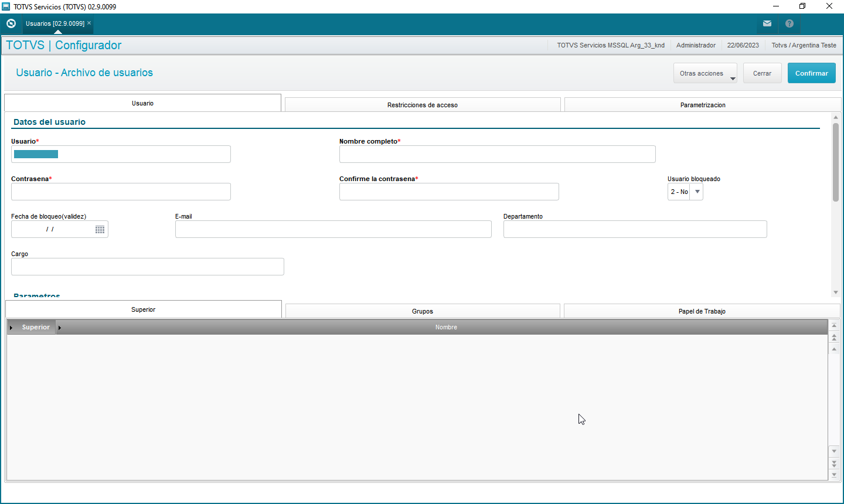This screenshot has width=844, height=504.
Task: Click the form vertical scrollbar thumb
Action: [836, 162]
